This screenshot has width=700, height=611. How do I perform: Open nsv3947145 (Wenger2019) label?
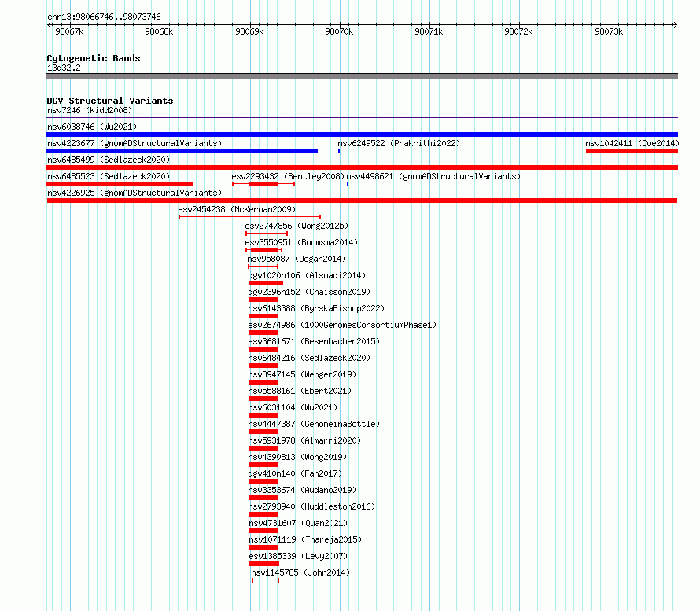(x=302, y=374)
